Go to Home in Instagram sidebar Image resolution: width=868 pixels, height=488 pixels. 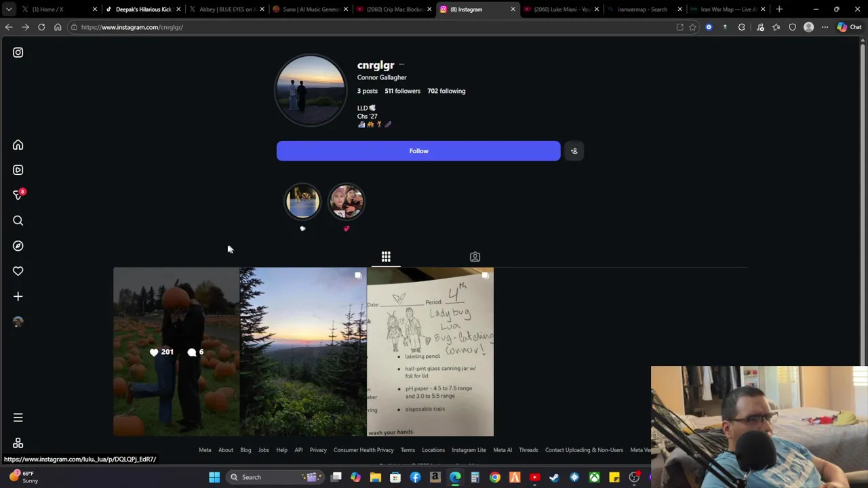click(x=18, y=145)
